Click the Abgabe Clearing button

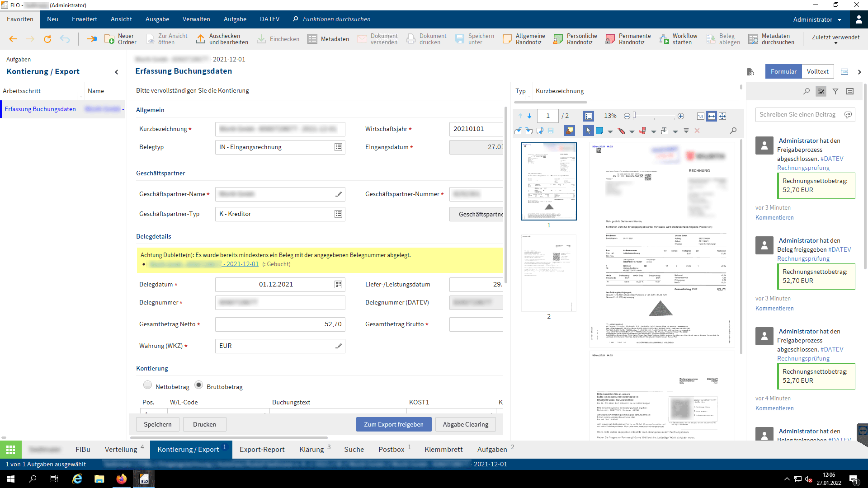pyautogui.click(x=466, y=424)
